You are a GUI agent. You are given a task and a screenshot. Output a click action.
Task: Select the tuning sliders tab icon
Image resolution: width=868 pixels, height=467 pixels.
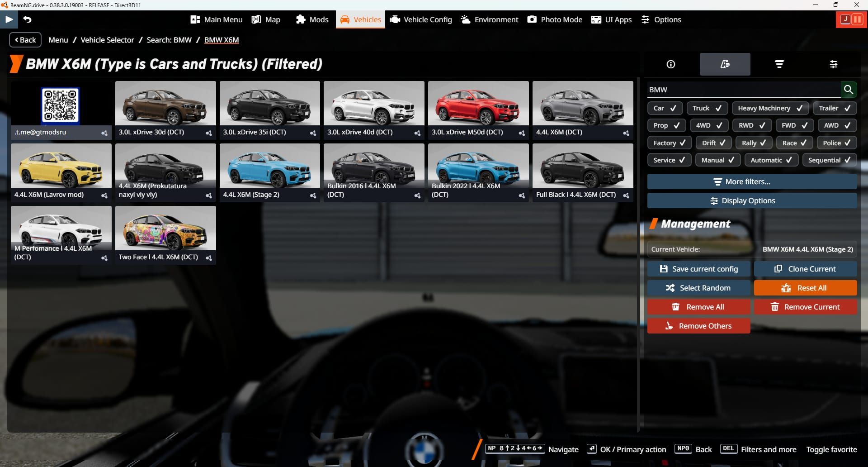[x=833, y=64]
